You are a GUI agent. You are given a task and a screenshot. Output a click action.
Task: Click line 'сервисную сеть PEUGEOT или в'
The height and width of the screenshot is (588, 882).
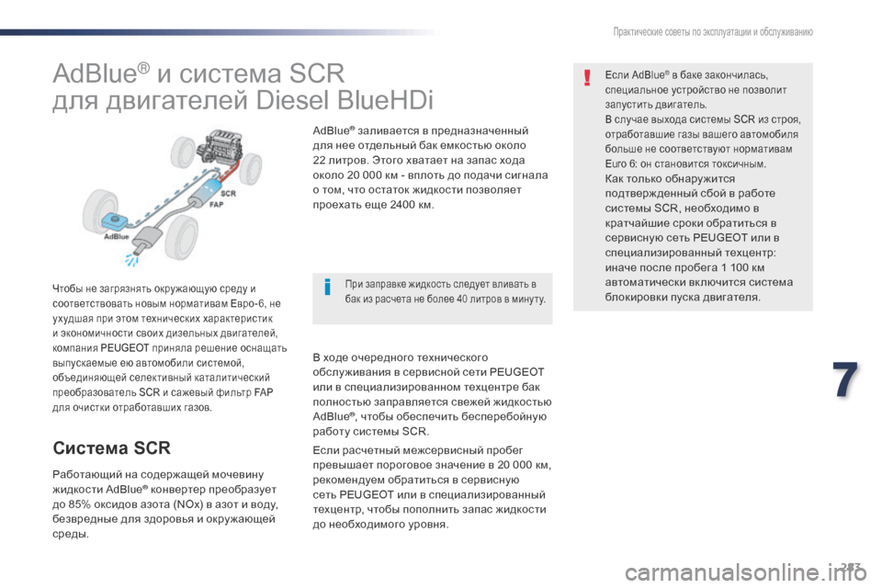tap(693, 237)
